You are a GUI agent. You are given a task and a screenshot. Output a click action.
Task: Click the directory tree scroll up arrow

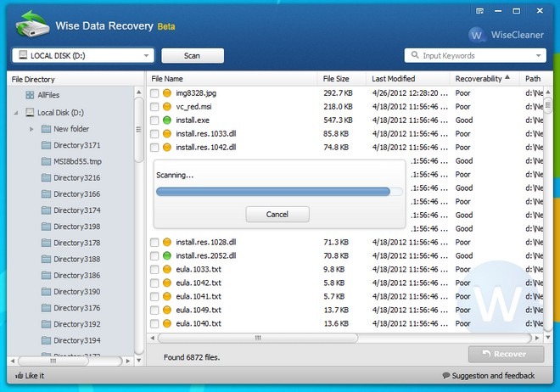(138, 92)
